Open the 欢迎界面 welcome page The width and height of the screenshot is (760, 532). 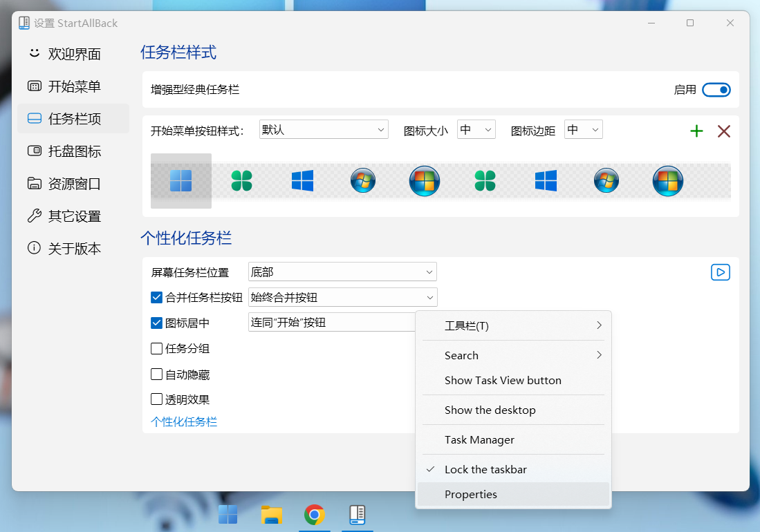pos(73,54)
